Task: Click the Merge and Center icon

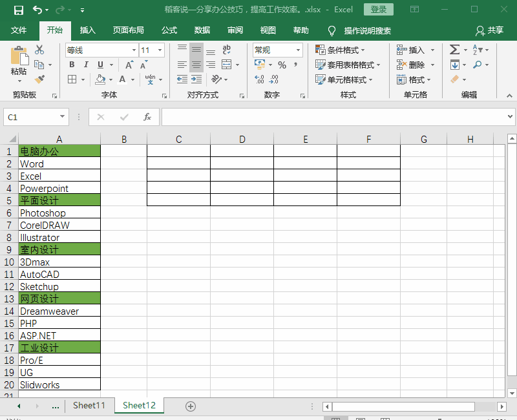Action: [x=227, y=65]
